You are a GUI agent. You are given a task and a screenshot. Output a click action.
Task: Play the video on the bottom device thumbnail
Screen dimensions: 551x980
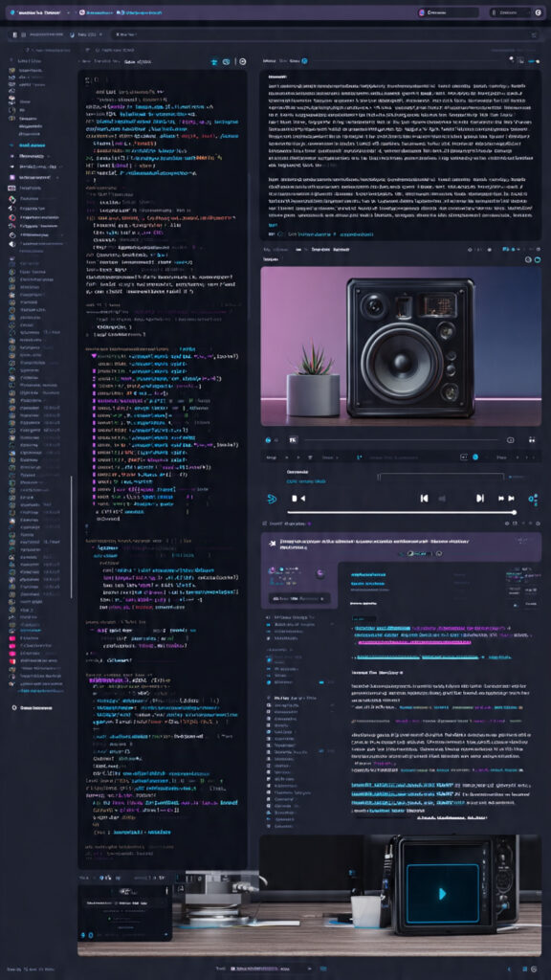(442, 893)
